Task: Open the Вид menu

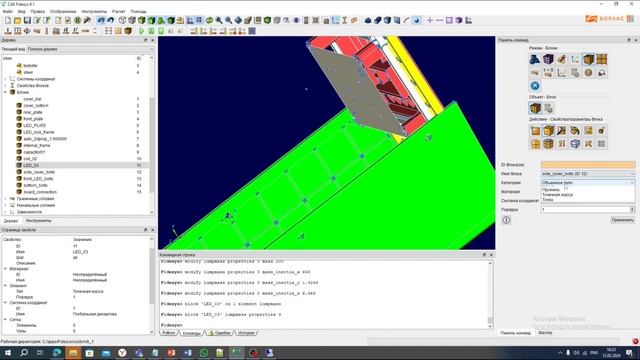Action: coord(22,11)
